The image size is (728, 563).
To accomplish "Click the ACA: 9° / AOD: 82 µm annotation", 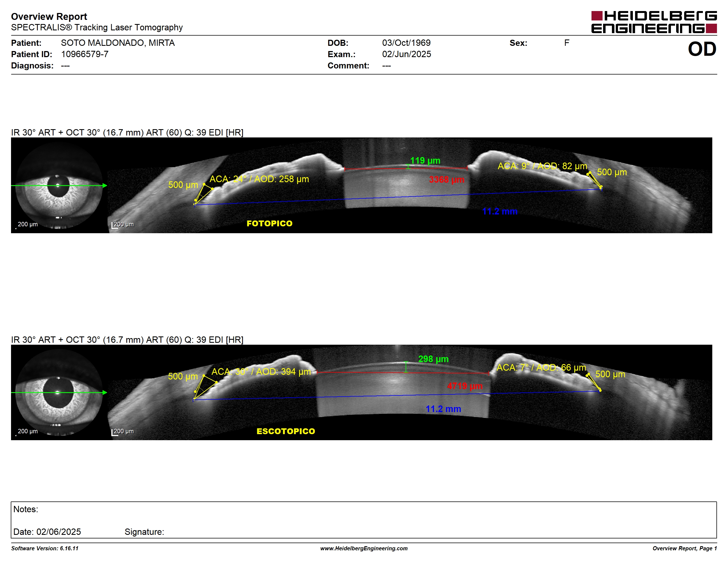I will point(542,166).
